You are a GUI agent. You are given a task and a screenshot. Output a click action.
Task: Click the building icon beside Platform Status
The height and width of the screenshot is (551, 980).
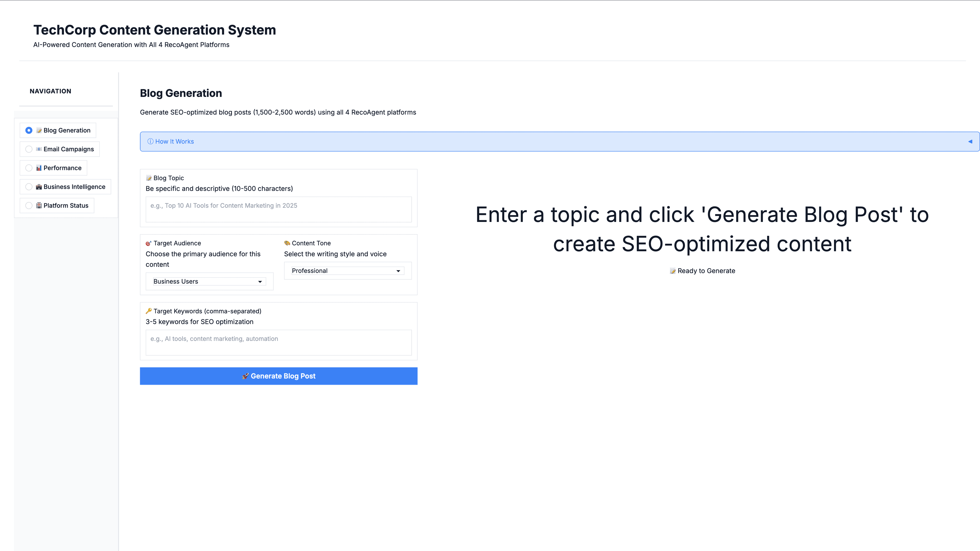point(39,205)
